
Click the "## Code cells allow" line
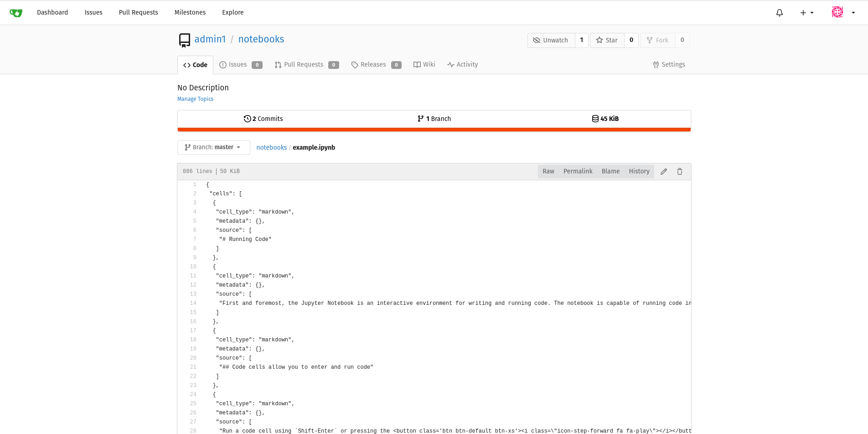(296, 367)
